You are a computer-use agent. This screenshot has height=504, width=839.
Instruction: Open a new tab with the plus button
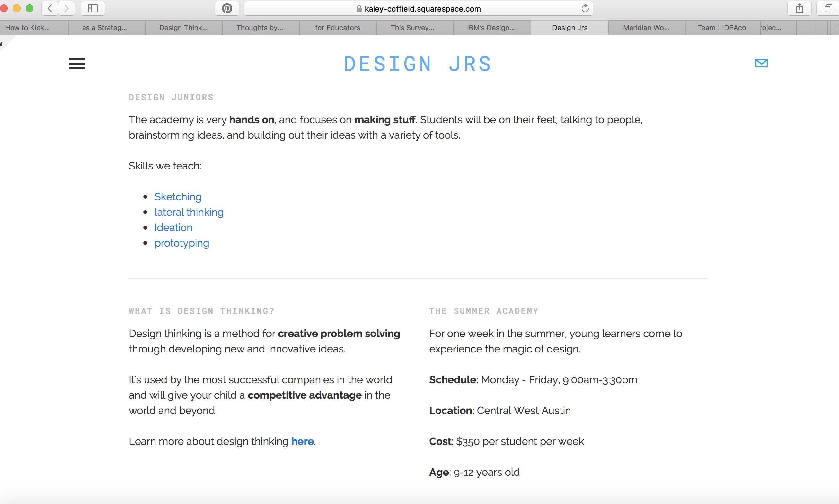tap(835, 28)
